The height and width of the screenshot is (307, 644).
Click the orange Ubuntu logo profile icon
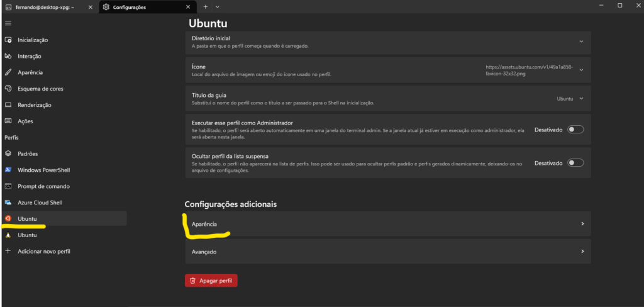[8, 219]
